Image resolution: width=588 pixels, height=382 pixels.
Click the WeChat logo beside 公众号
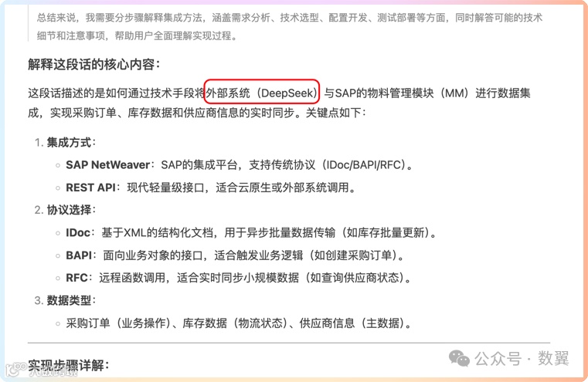coord(459,358)
